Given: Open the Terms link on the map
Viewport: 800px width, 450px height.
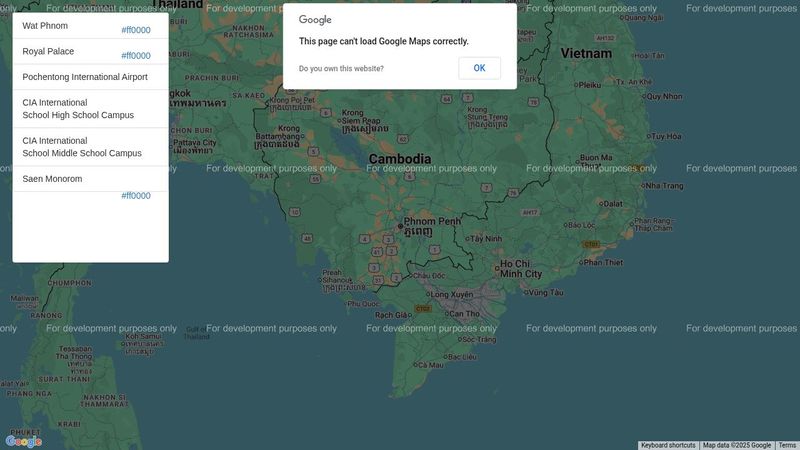Looking at the screenshot, I should click(788, 445).
